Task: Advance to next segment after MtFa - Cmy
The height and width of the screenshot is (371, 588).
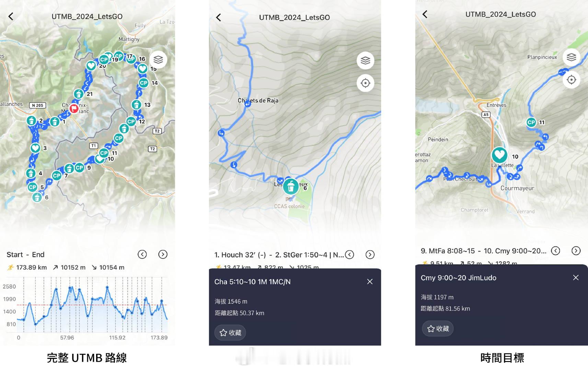Action: tap(576, 251)
